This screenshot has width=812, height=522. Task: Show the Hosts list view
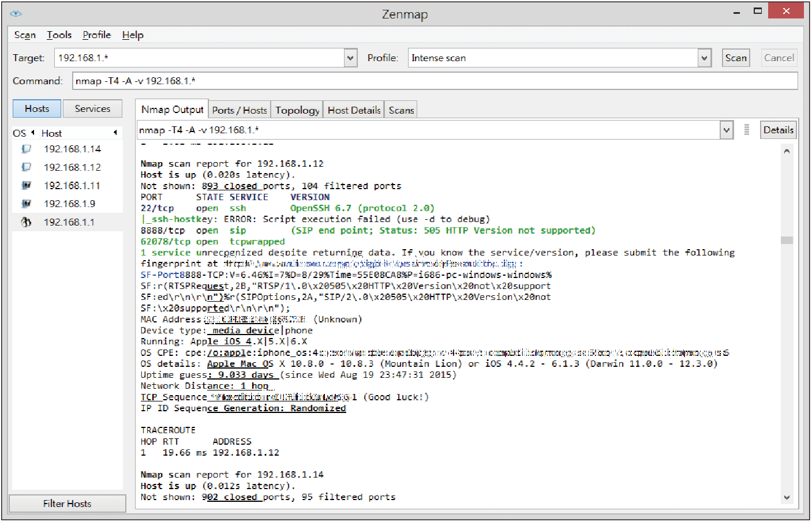tap(37, 108)
